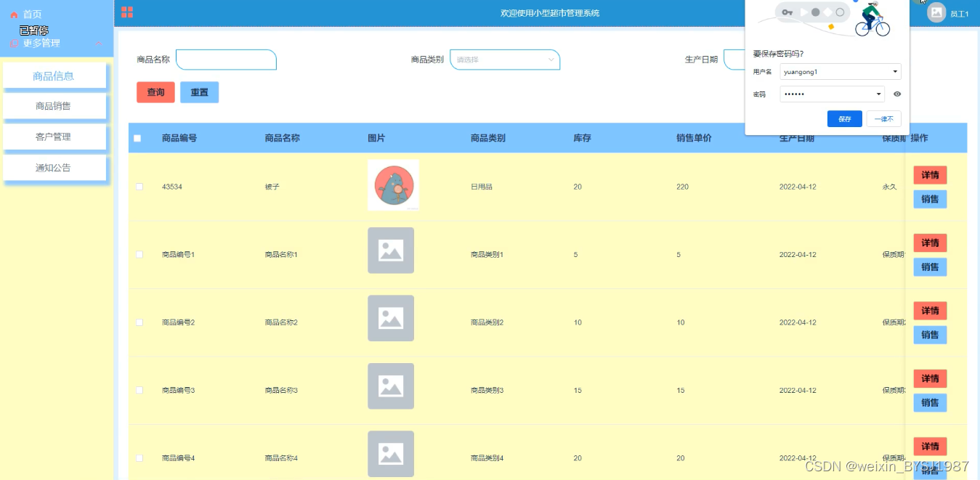Click the 日用品 category cell
980x480 pixels.
click(x=482, y=187)
